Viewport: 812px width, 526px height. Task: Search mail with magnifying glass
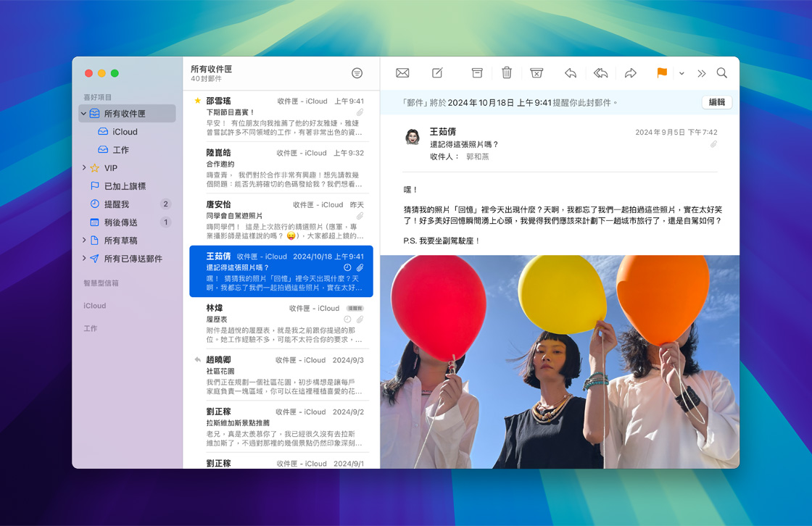pyautogui.click(x=722, y=73)
